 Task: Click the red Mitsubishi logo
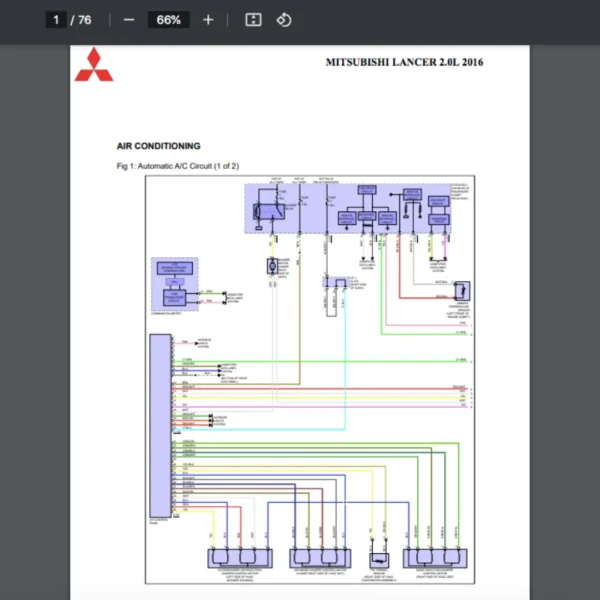pyautogui.click(x=93, y=64)
